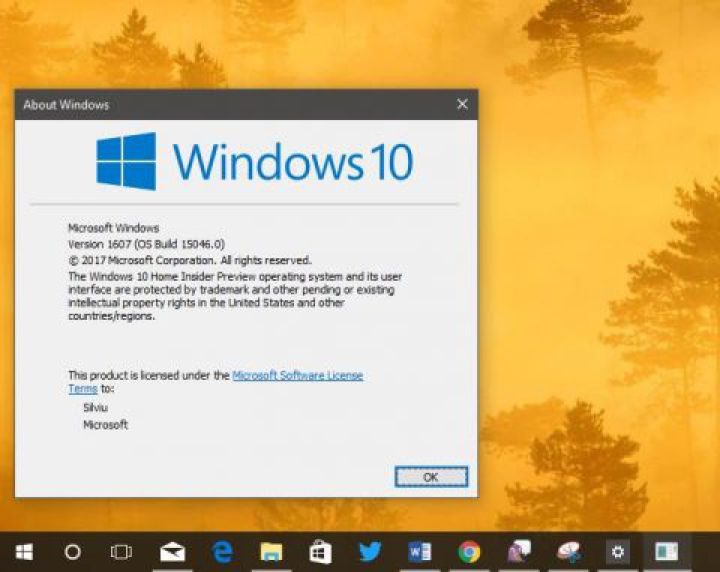The width and height of the screenshot is (720, 572).
Task: Launch the Windows Store app
Action: [320, 551]
